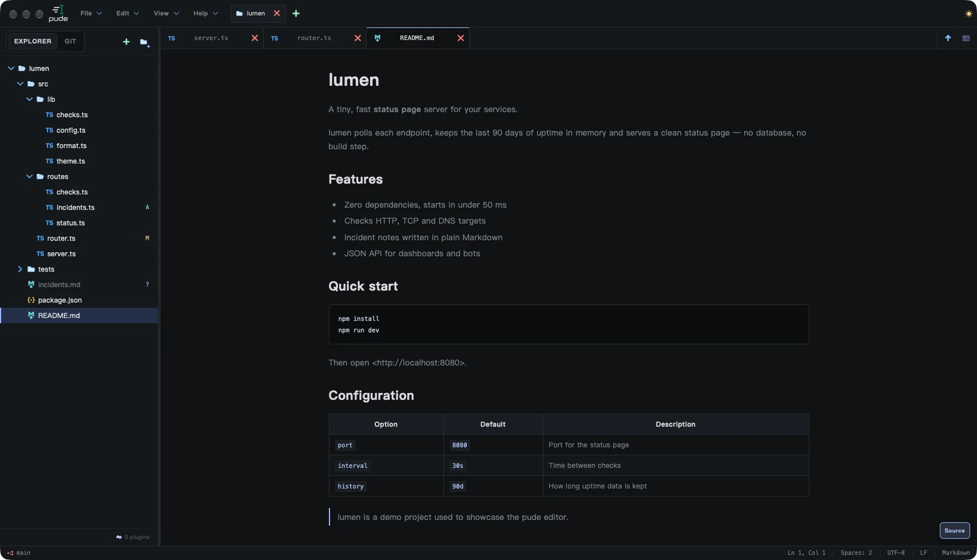Click the TS icon on server.ts tab
The height and width of the screenshot is (560, 977).
(172, 38)
